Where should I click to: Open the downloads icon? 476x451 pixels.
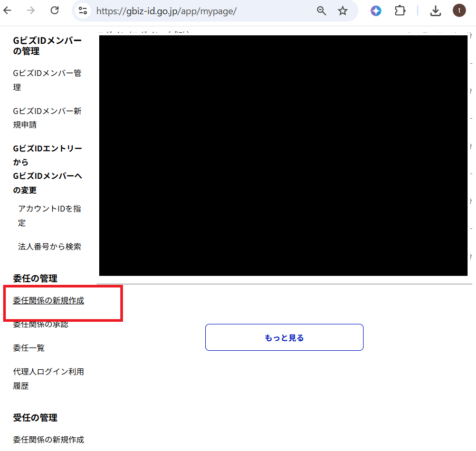435,11
